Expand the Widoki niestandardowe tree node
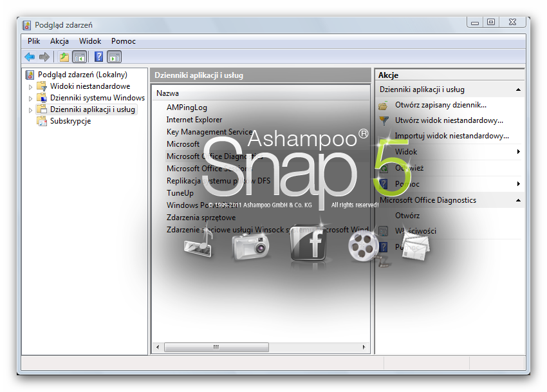The height and width of the screenshot is (392, 547). [31, 86]
